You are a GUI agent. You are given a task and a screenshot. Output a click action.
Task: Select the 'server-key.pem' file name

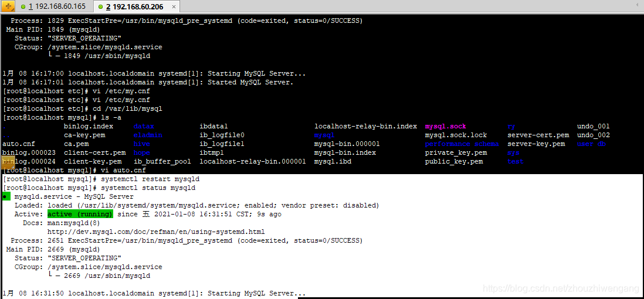pyautogui.click(x=536, y=144)
